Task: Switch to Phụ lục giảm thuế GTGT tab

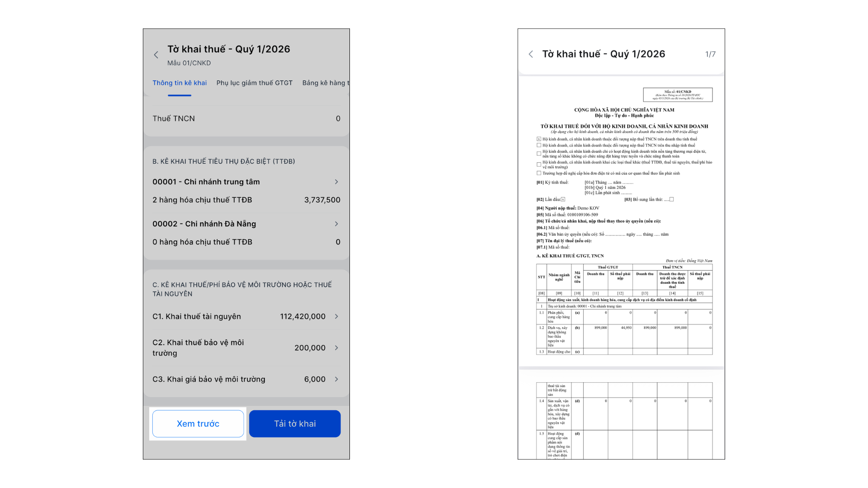Action: (254, 83)
